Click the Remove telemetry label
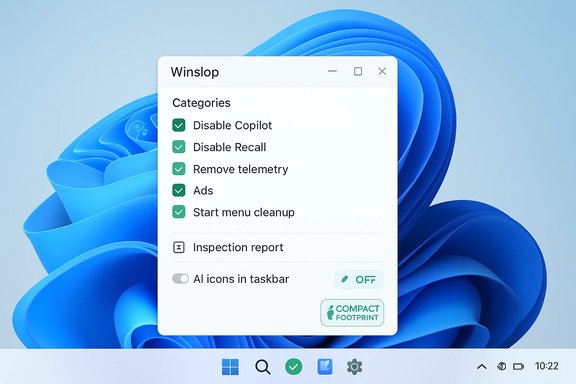Viewport: 576px width, 384px height. coord(241,169)
